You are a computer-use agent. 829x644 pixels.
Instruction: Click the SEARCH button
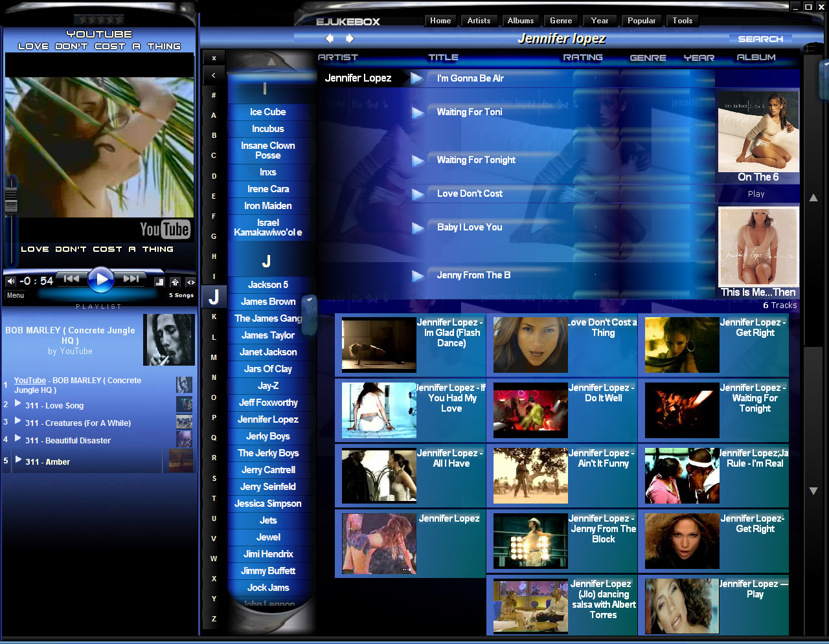point(760,39)
